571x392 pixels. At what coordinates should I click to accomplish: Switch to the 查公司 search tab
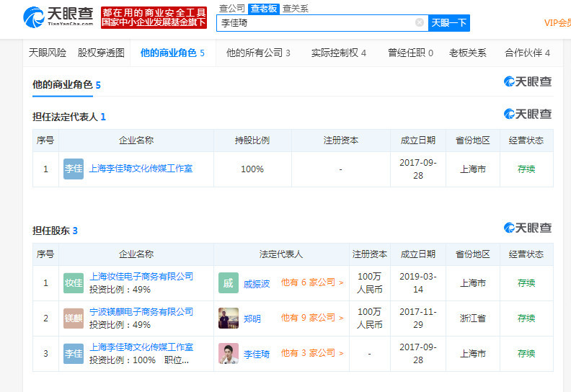pyautogui.click(x=232, y=9)
